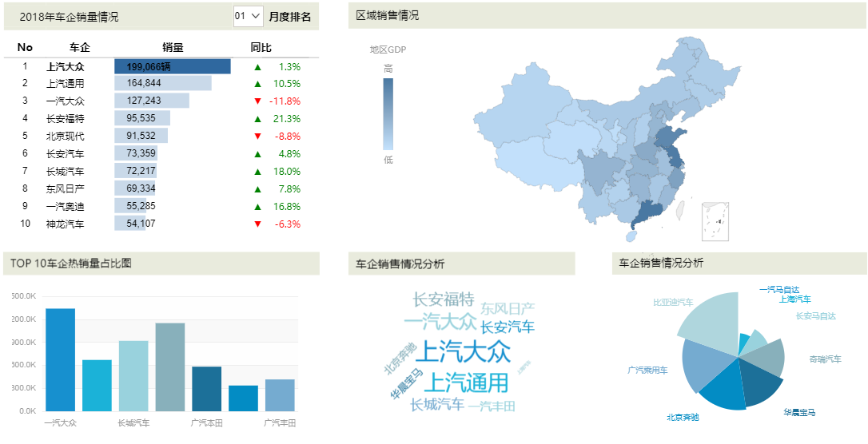Click the up arrow in 东风日产 table row
The width and height of the screenshot is (868, 444).
pyautogui.click(x=257, y=189)
